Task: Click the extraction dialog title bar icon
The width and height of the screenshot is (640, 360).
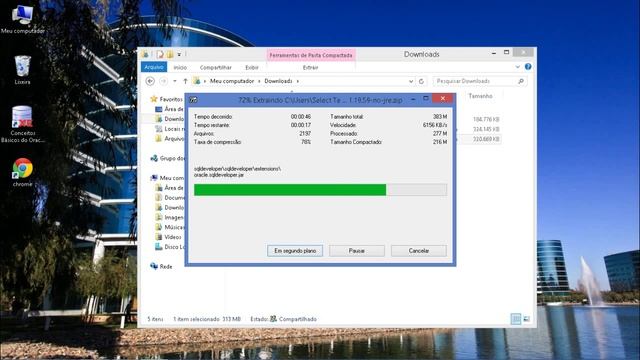Action: (193, 100)
